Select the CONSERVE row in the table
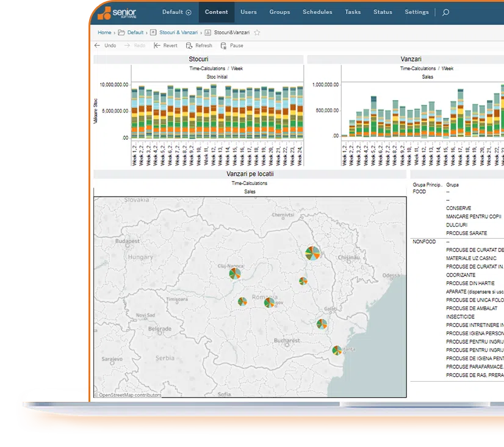This screenshot has width=504, height=447. point(458,208)
